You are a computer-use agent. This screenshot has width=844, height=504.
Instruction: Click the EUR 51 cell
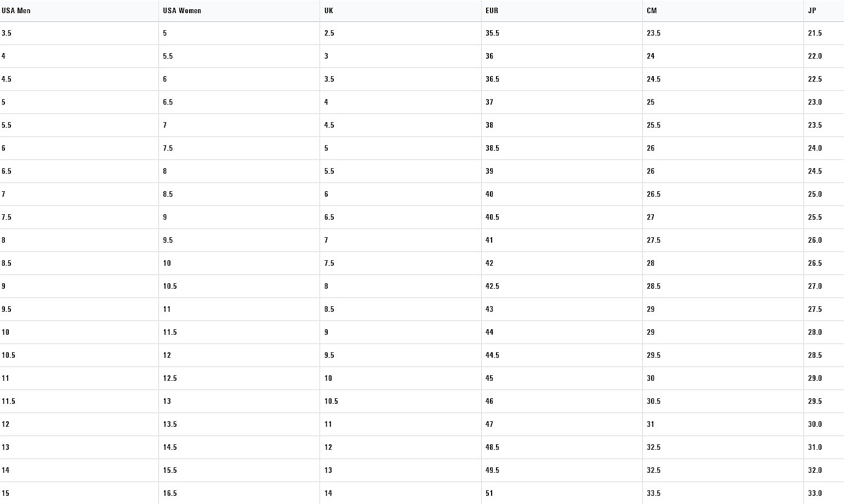562,493
